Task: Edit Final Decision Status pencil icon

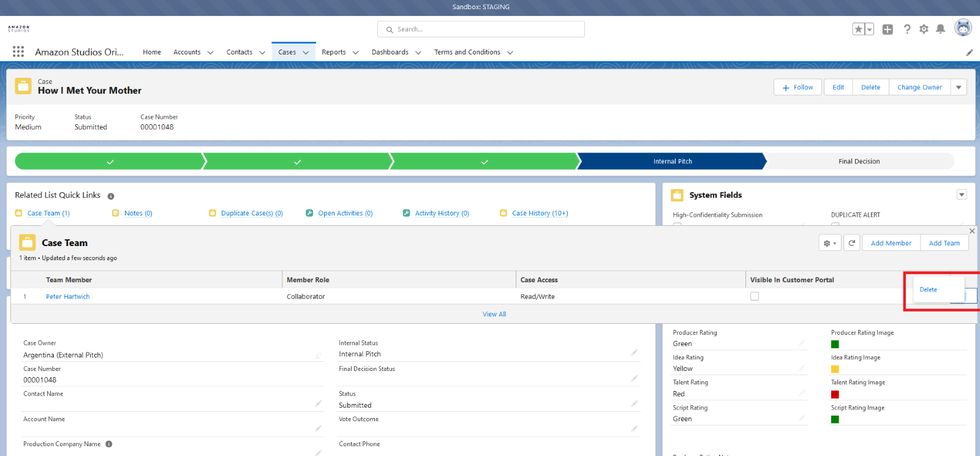Action: click(635, 378)
